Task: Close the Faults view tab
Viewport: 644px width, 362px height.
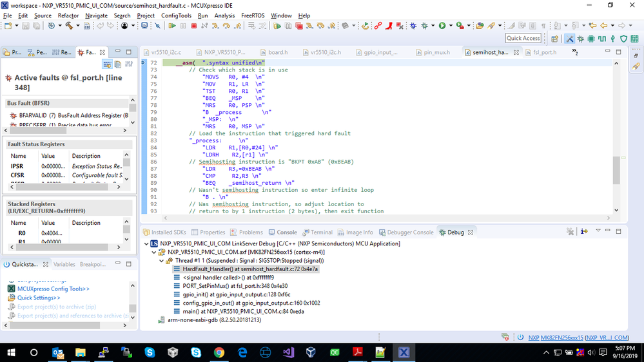Action: [x=102, y=52]
